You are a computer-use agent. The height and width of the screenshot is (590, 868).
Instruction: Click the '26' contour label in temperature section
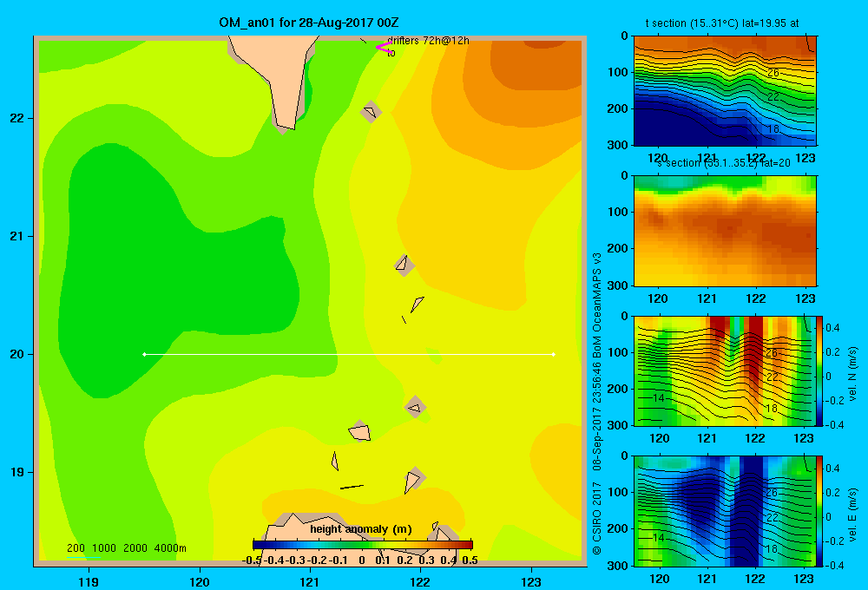(x=773, y=73)
